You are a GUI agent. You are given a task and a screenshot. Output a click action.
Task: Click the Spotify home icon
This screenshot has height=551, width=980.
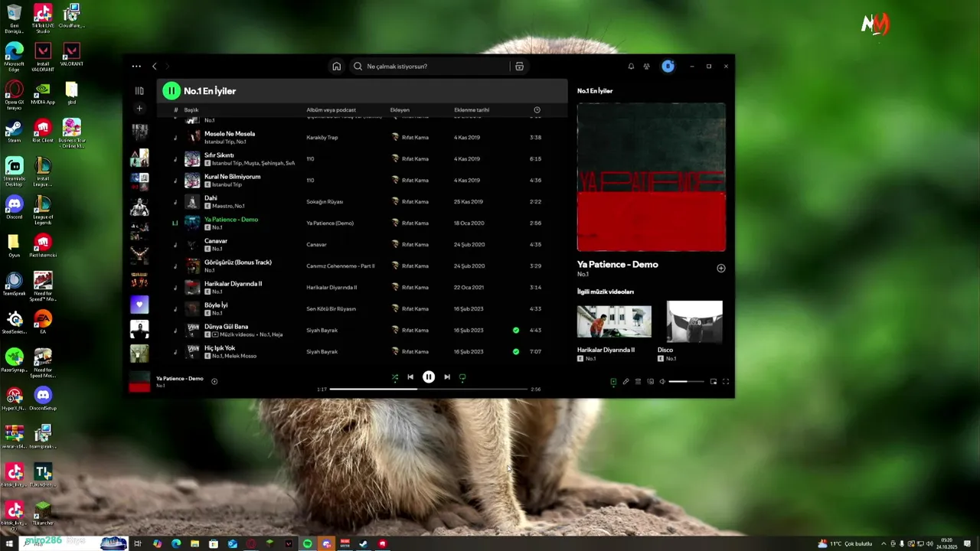(336, 67)
